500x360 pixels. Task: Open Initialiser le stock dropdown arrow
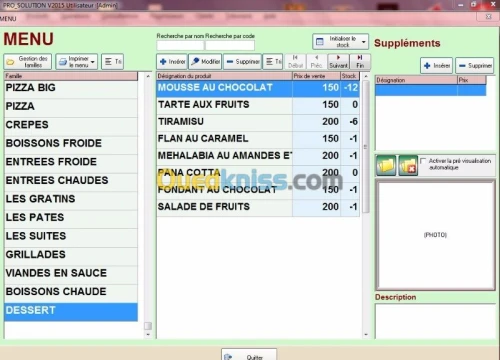(x=364, y=42)
